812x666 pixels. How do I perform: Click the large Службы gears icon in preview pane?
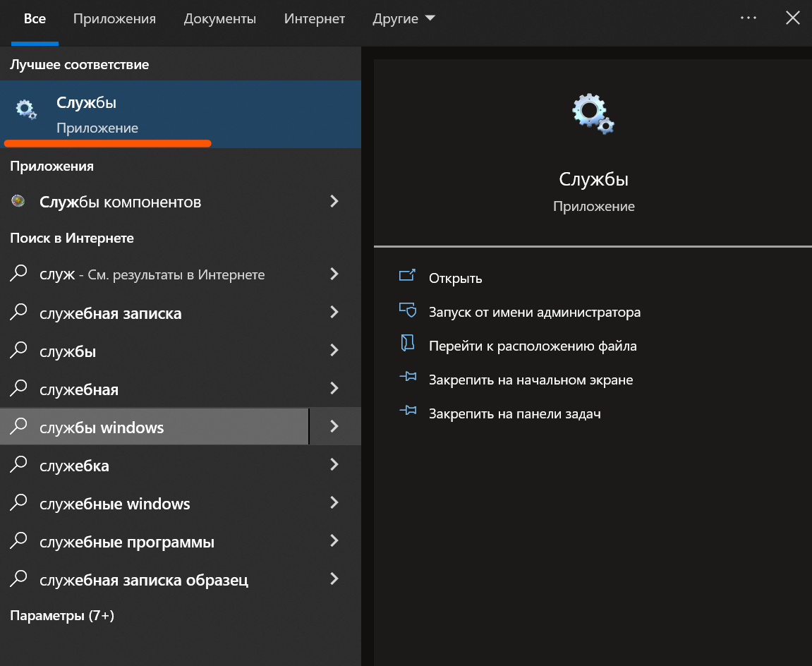(x=593, y=114)
